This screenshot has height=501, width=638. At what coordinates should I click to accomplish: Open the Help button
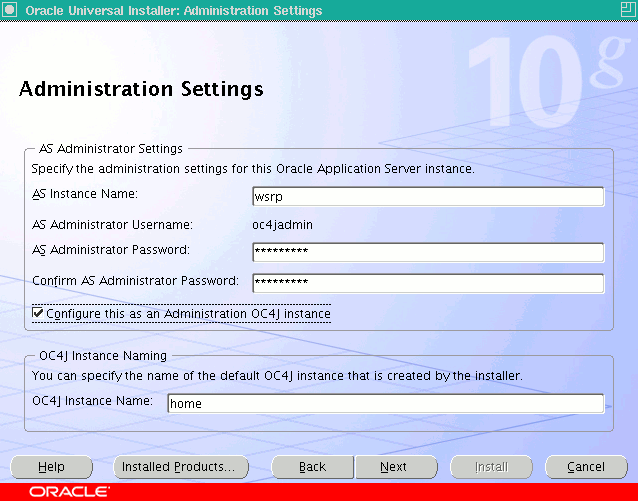coord(51,467)
